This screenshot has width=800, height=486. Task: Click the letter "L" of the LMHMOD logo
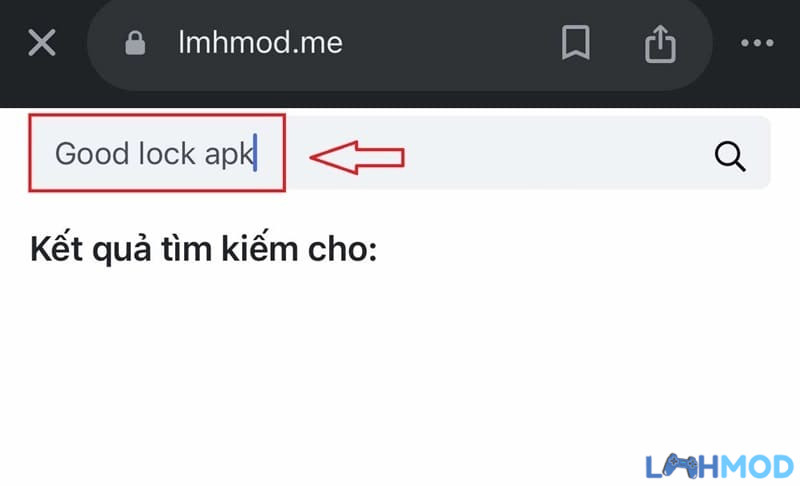tap(654, 467)
